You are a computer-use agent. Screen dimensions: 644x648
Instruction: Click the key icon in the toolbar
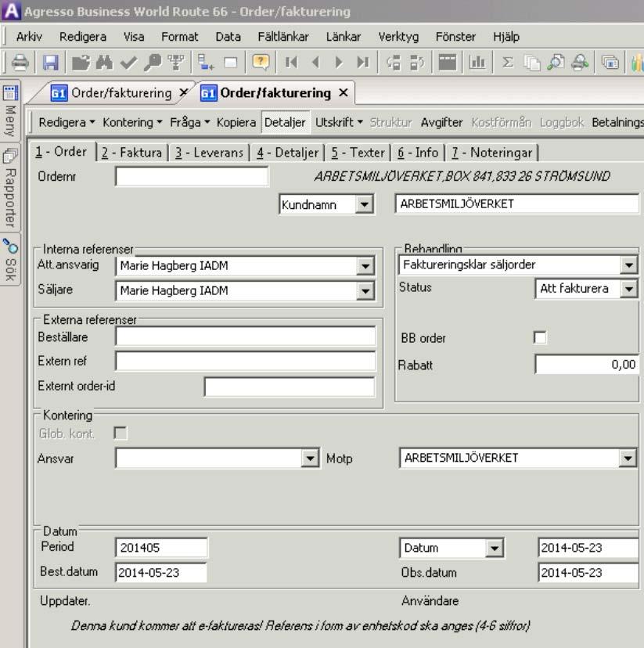[x=153, y=63]
